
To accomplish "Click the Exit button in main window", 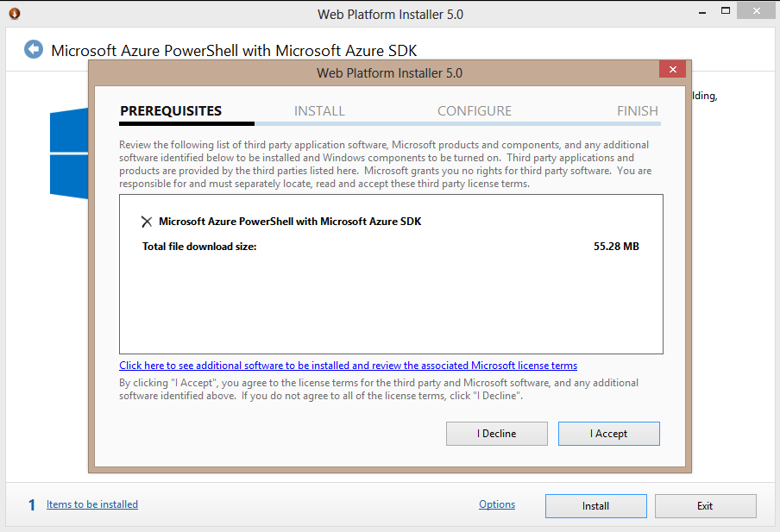I will (706, 506).
